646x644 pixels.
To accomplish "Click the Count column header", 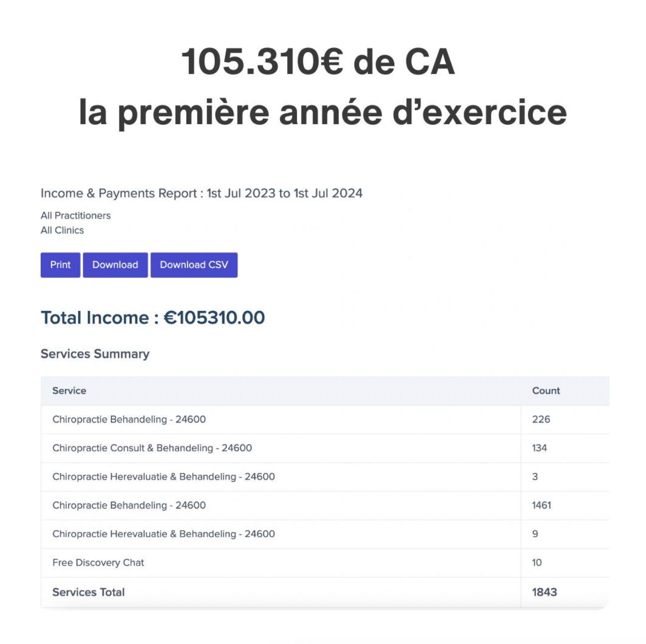I will (546, 391).
